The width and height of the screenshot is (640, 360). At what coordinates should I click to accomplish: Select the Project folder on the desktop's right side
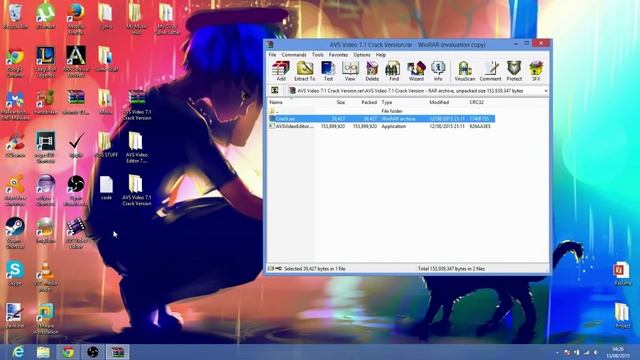[x=622, y=316]
